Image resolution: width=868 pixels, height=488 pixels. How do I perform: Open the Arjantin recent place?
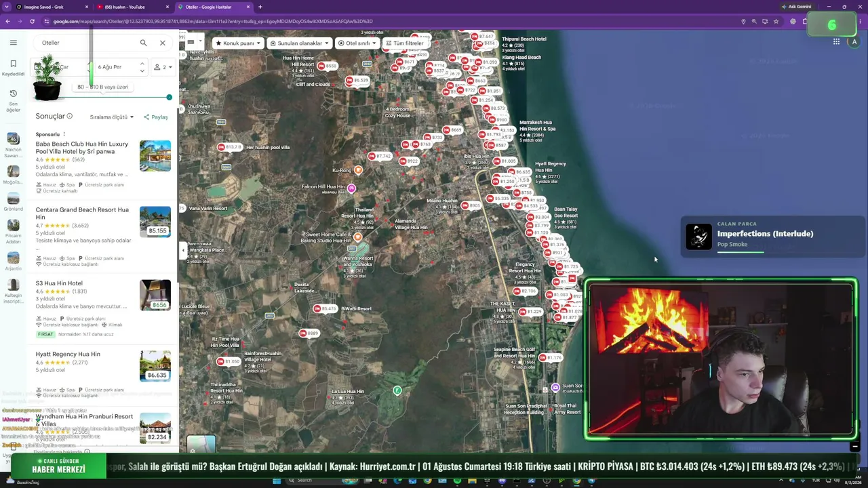tap(13, 262)
